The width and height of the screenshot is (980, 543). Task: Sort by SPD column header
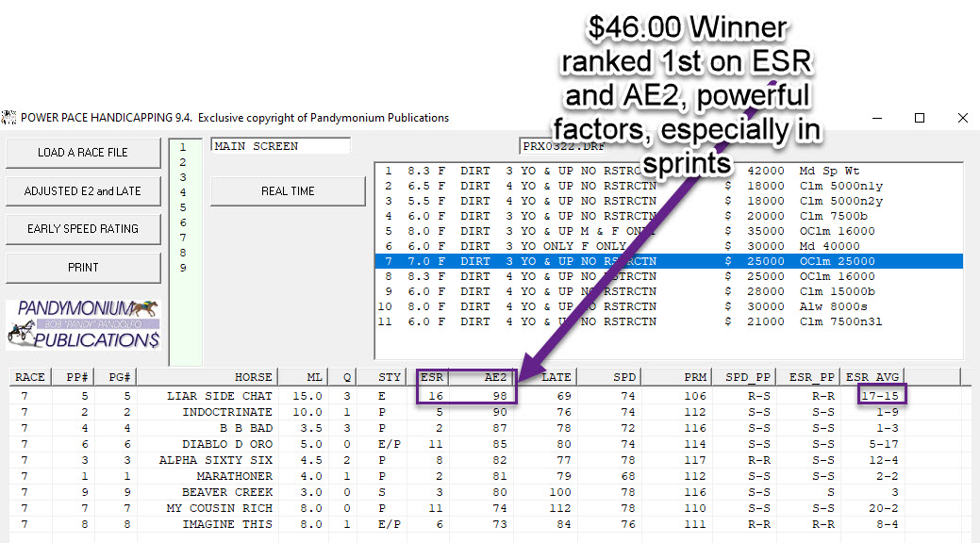pos(608,377)
